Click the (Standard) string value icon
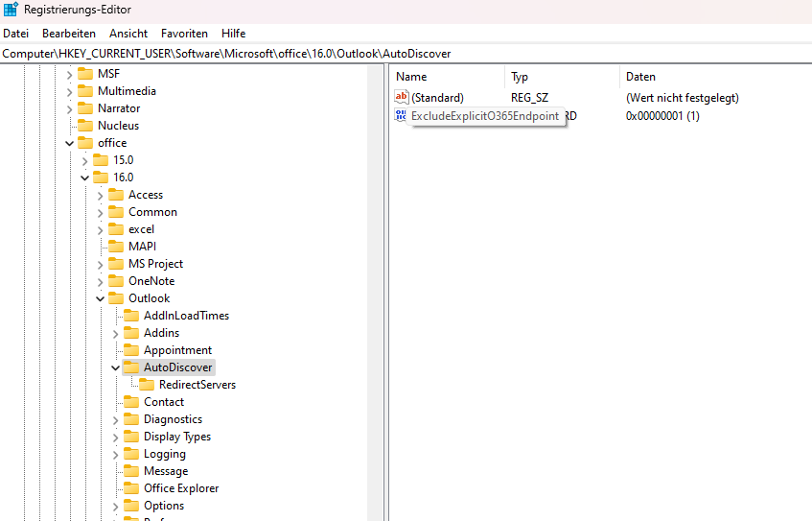 click(x=402, y=98)
